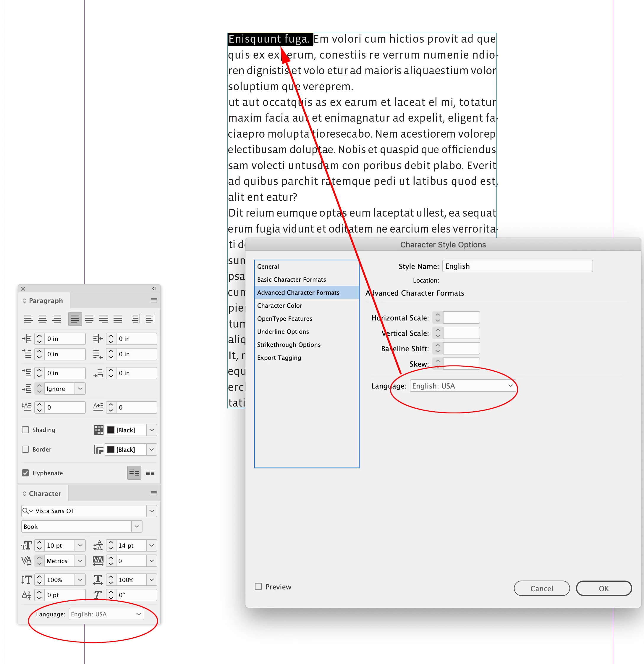The height and width of the screenshot is (664, 644).
Task: Toggle the Preview checkbox in dialog
Action: tap(258, 586)
